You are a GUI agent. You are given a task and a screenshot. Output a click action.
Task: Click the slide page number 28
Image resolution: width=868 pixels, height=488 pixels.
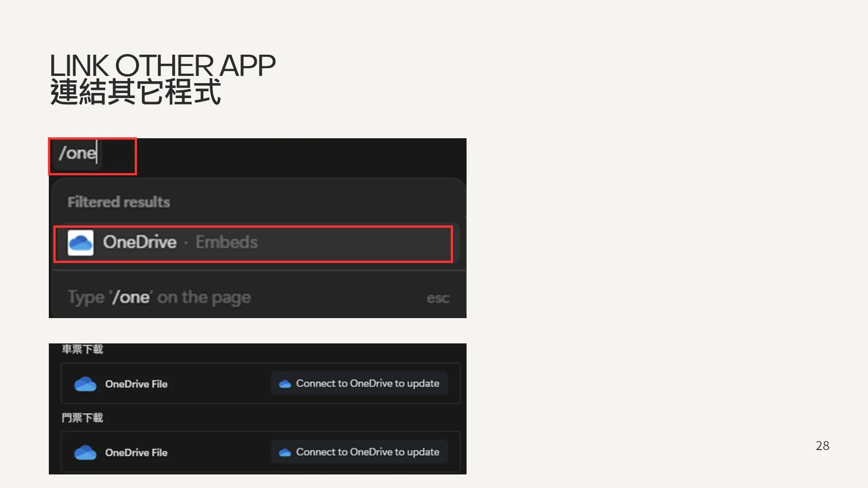822,446
